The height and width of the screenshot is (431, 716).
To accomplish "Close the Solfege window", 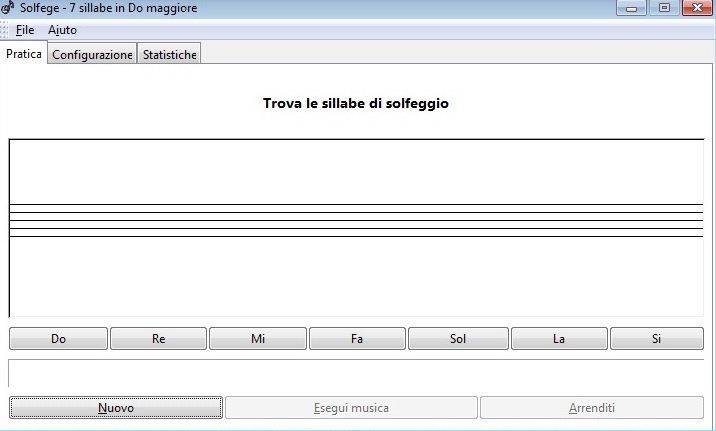I will click(697, 8).
